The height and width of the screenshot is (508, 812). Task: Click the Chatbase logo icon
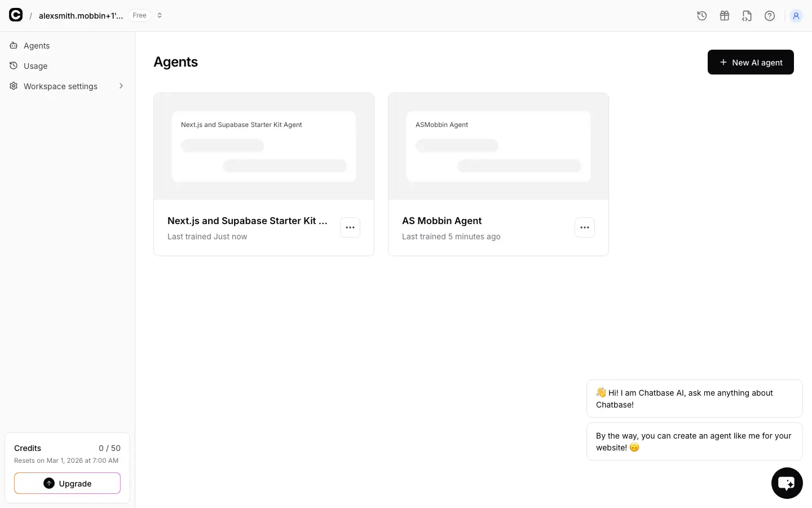click(x=16, y=15)
